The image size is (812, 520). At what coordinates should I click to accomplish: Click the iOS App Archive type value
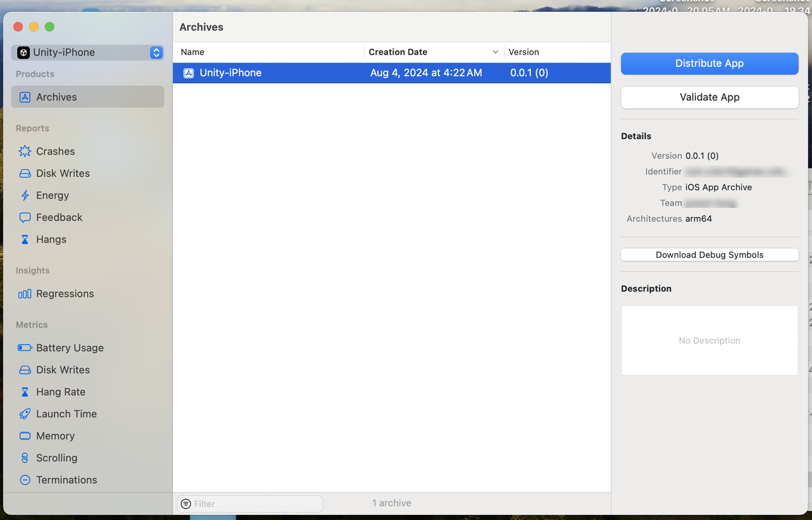click(x=718, y=188)
